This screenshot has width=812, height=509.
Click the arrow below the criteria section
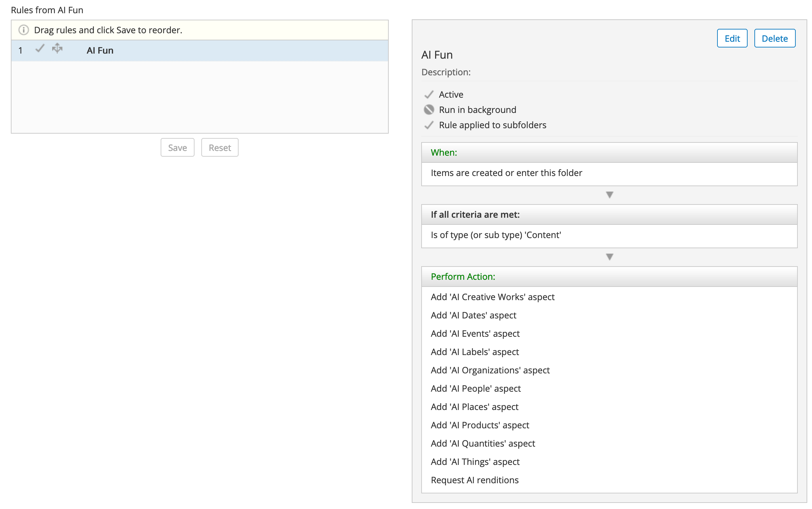point(609,257)
